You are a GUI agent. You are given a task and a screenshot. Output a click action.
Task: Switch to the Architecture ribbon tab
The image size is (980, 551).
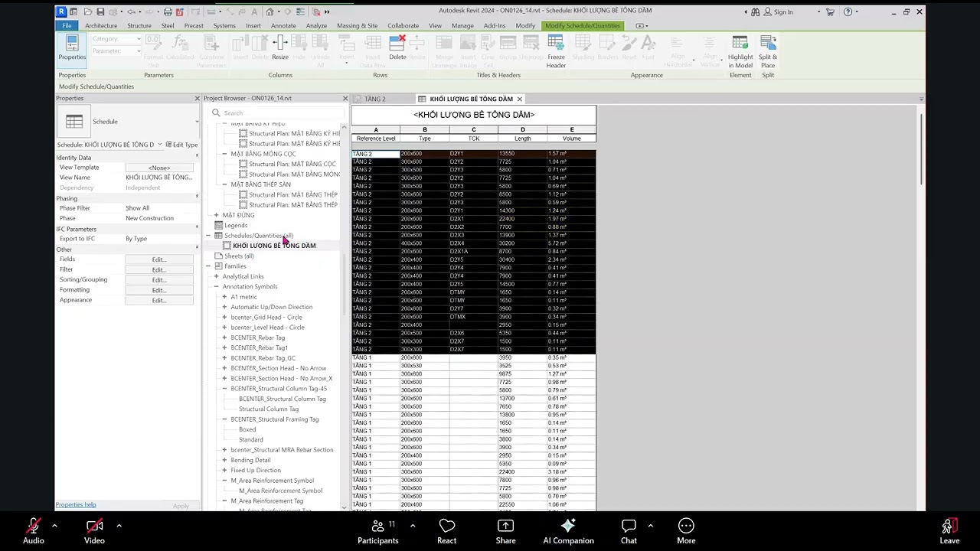pyautogui.click(x=101, y=25)
